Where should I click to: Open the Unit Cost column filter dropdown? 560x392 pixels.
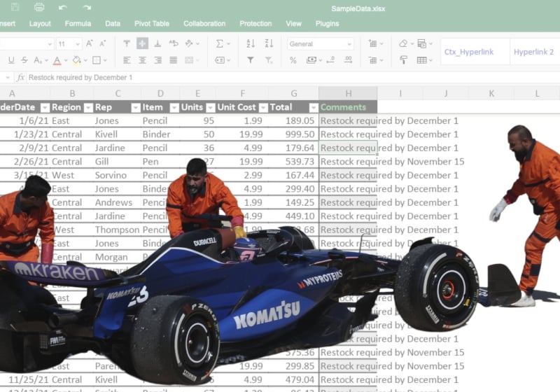[x=263, y=108]
